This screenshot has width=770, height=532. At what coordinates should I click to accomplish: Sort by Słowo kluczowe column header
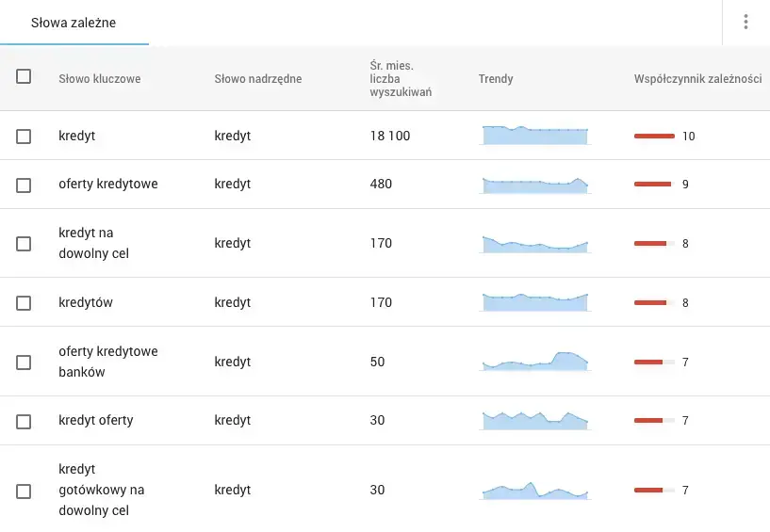(99, 79)
